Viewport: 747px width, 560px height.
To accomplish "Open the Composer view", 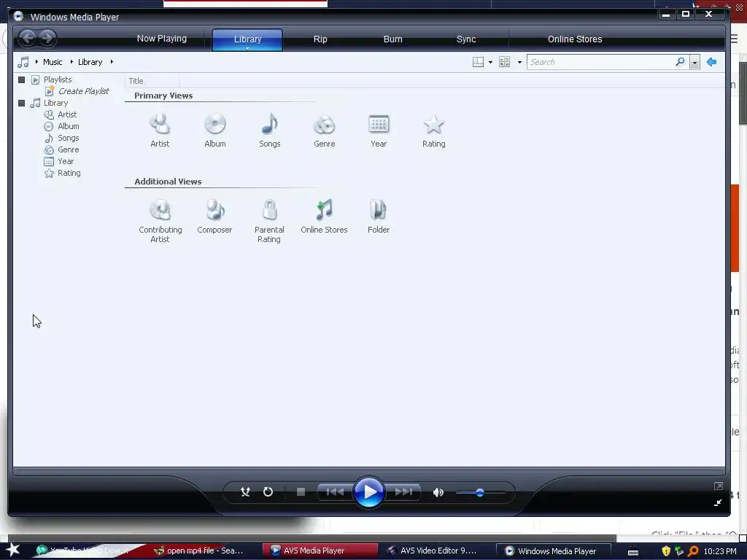I will [x=215, y=217].
